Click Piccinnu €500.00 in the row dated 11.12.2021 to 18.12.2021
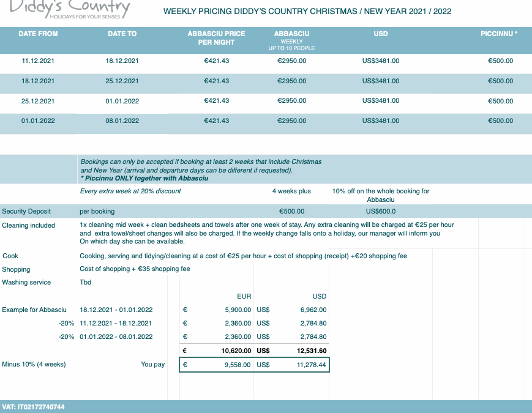 [x=500, y=61]
